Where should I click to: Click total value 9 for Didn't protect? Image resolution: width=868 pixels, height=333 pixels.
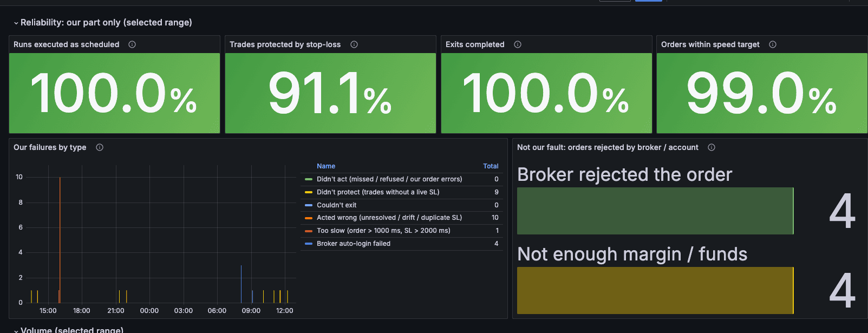tap(497, 192)
